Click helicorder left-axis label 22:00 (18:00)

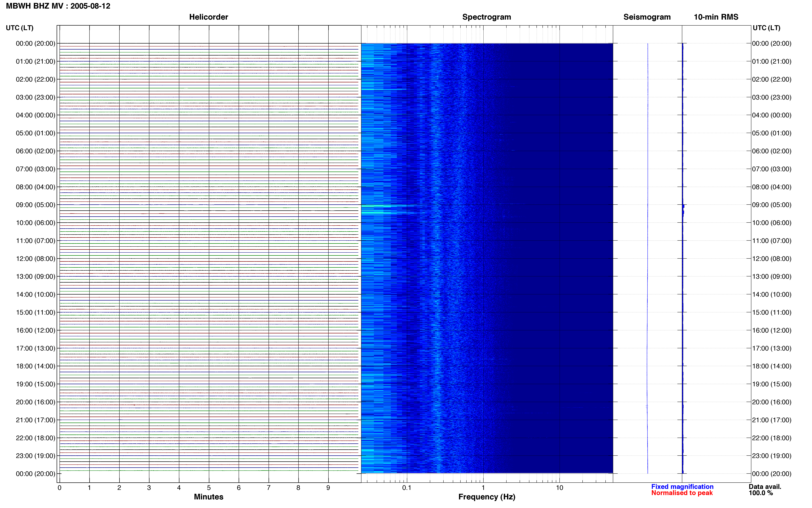36,438
